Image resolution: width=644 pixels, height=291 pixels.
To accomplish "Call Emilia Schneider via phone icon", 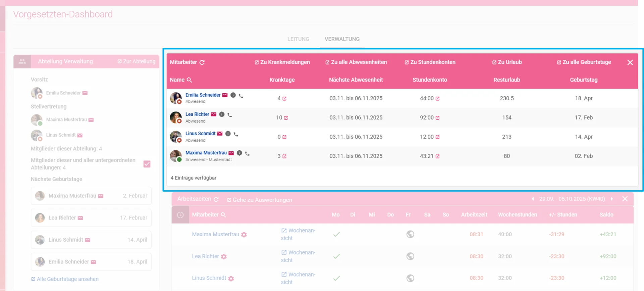I will [x=241, y=96].
